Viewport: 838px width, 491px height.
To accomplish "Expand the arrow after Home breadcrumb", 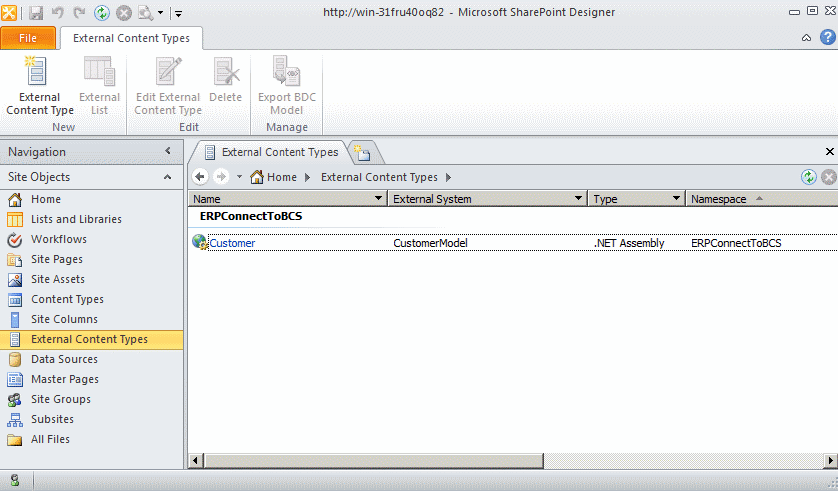I will tap(308, 177).
